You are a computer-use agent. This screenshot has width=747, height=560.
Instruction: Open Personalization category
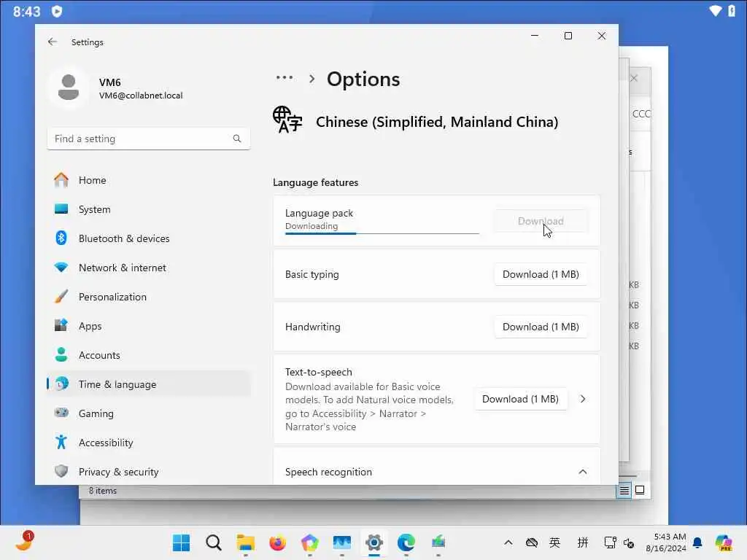[149, 297]
